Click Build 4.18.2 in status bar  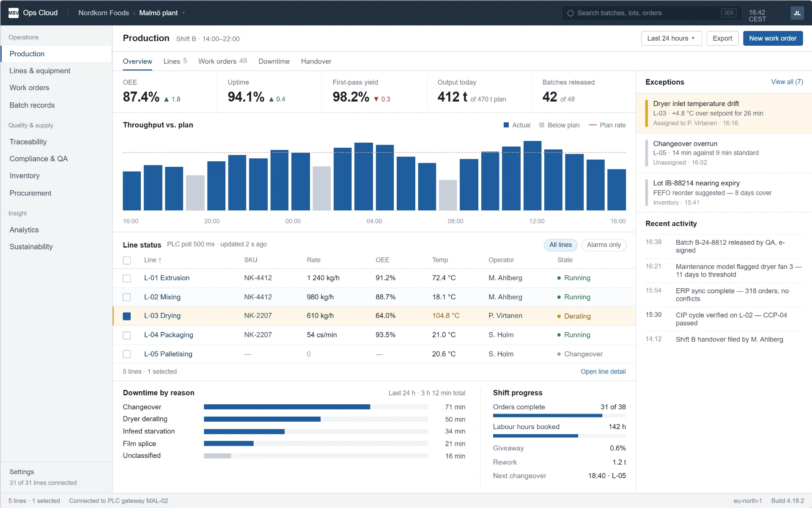coord(787,501)
